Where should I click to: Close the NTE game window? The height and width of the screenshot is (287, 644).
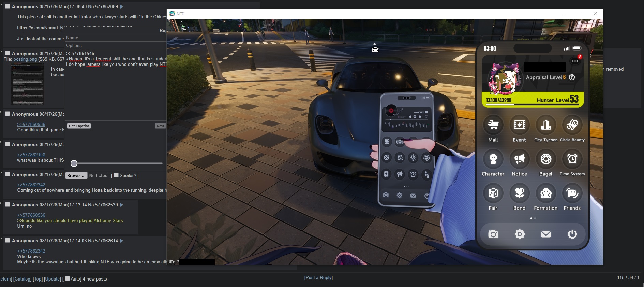coord(595,14)
